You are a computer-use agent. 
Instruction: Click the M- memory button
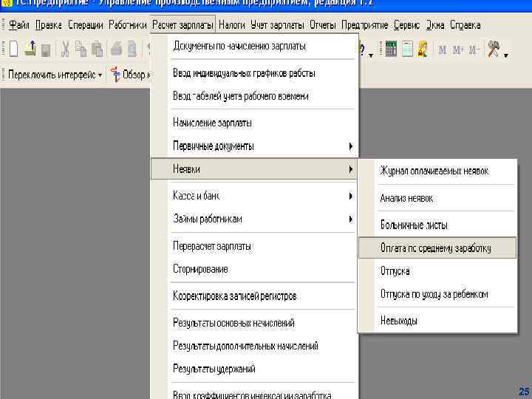[474, 50]
